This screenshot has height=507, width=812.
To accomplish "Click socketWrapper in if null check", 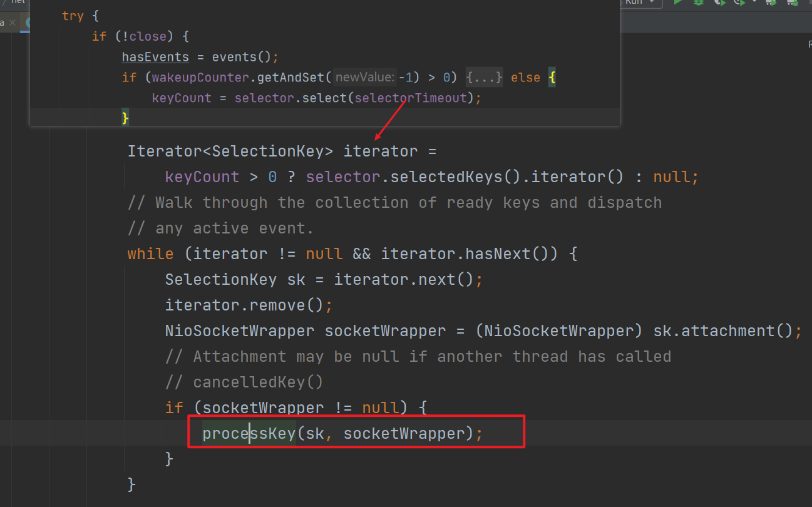I will (263, 408).
